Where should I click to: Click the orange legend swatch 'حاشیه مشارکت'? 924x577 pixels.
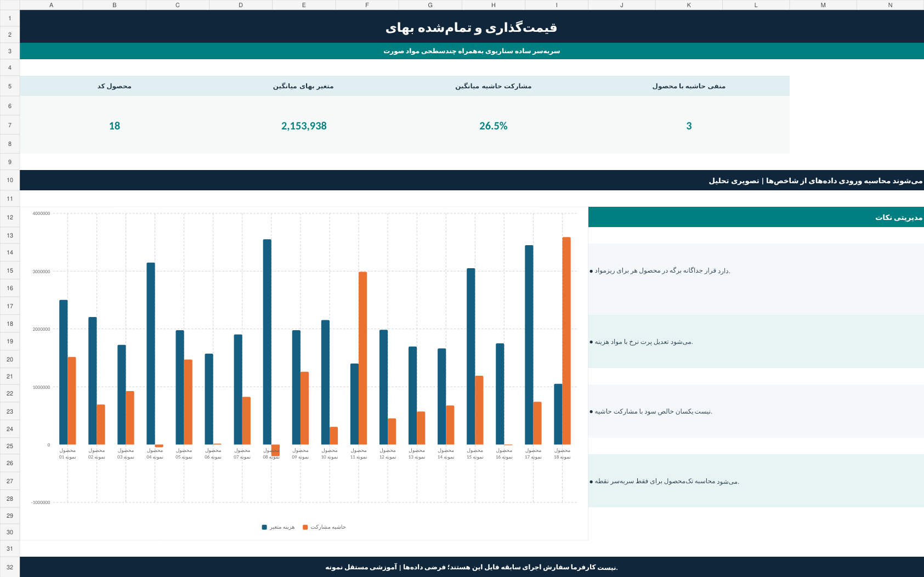pos(305,527)
